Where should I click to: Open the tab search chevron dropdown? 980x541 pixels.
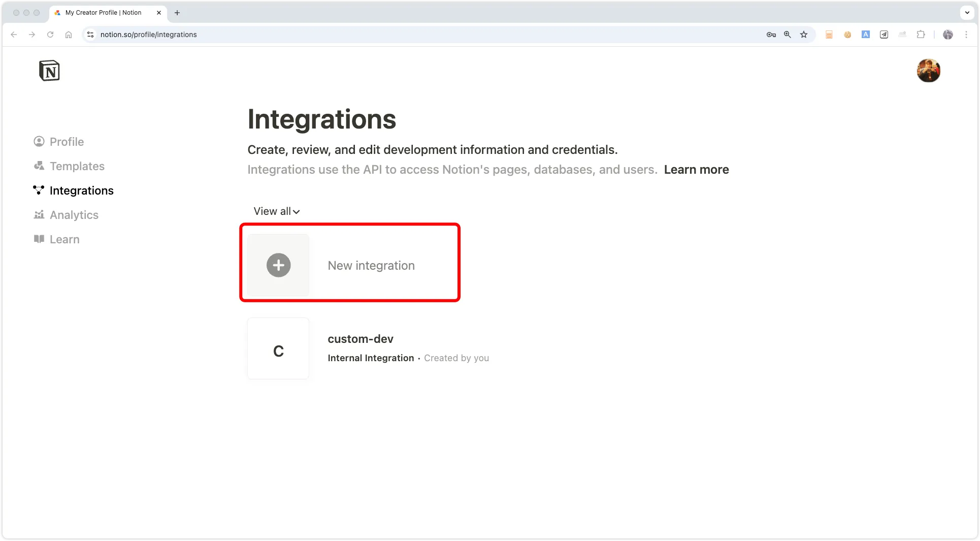pyautogui.click(x=967, y=13)
